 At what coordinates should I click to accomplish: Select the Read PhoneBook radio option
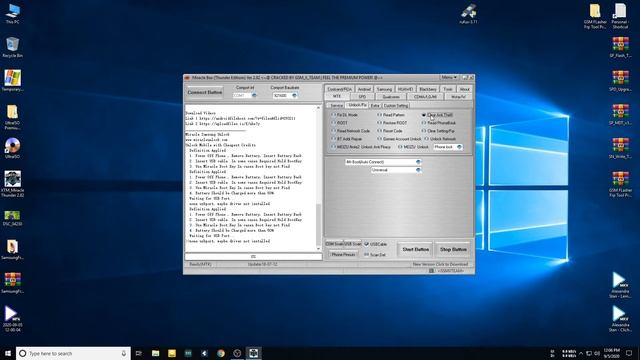point(439,123)
